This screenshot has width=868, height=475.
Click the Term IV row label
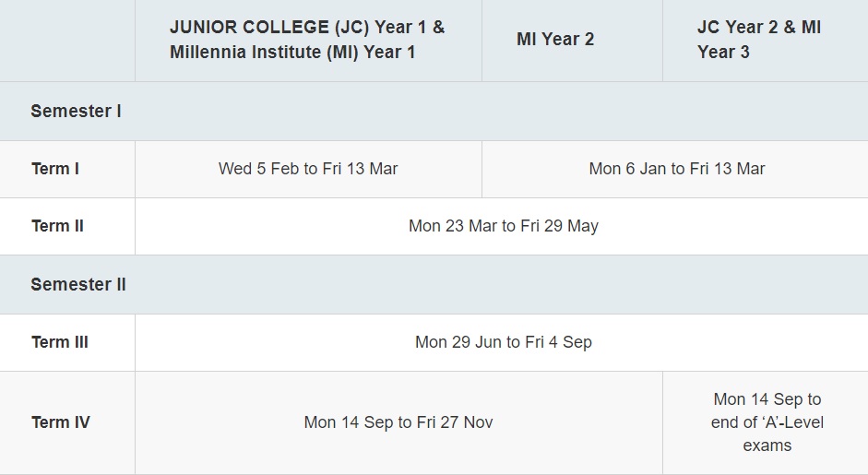(60, 422)
